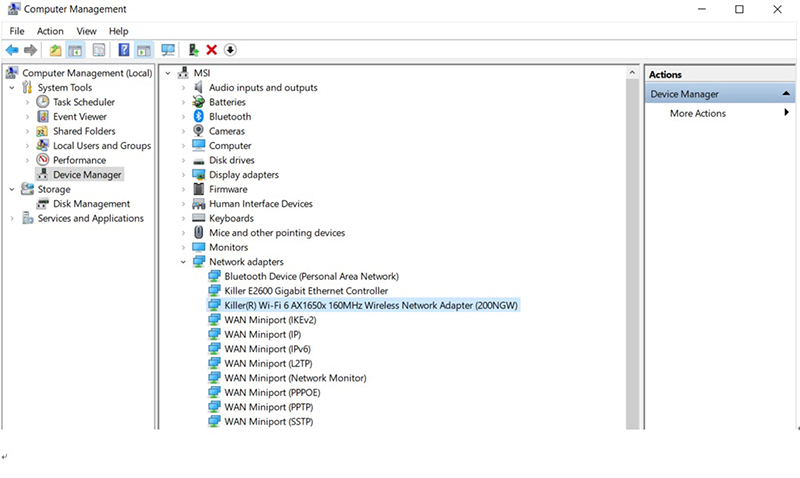Image resolution: width=800 pixels, height=478 pixels.
Task: Collapse the Network adapters category
Action: click(184, 262)
